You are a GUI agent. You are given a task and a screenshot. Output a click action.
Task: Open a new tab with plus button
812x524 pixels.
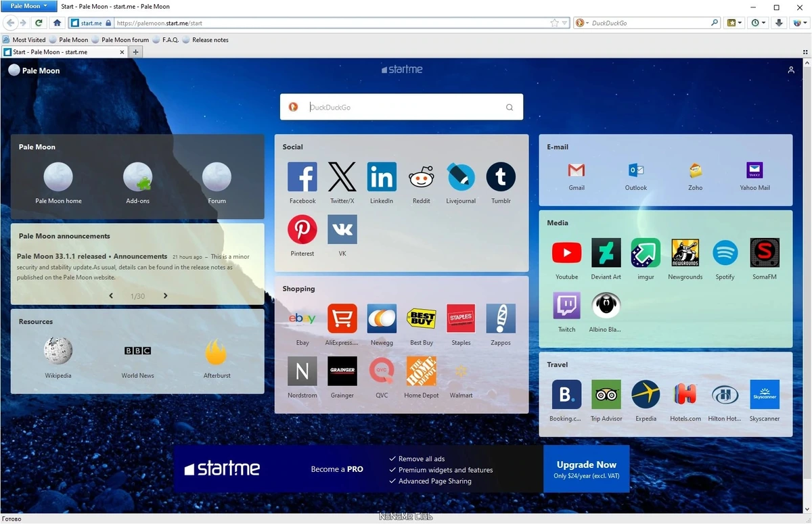click(135, 52)
